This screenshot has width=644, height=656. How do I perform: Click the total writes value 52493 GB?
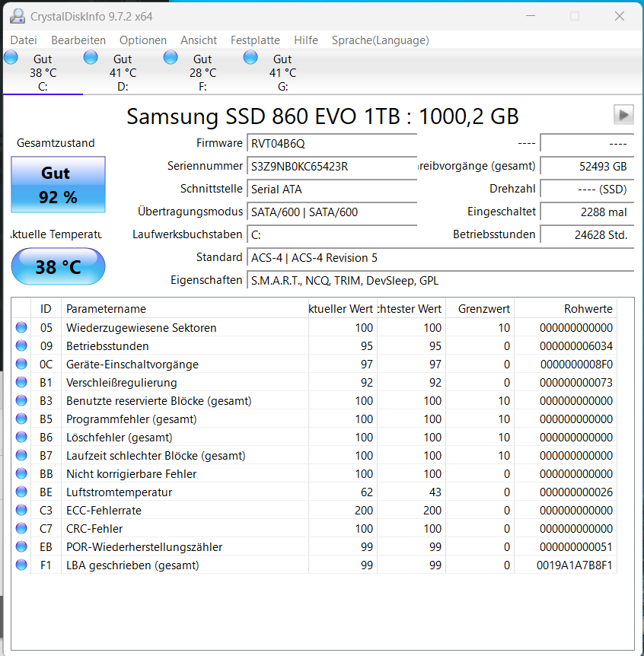tap(587, 167)
